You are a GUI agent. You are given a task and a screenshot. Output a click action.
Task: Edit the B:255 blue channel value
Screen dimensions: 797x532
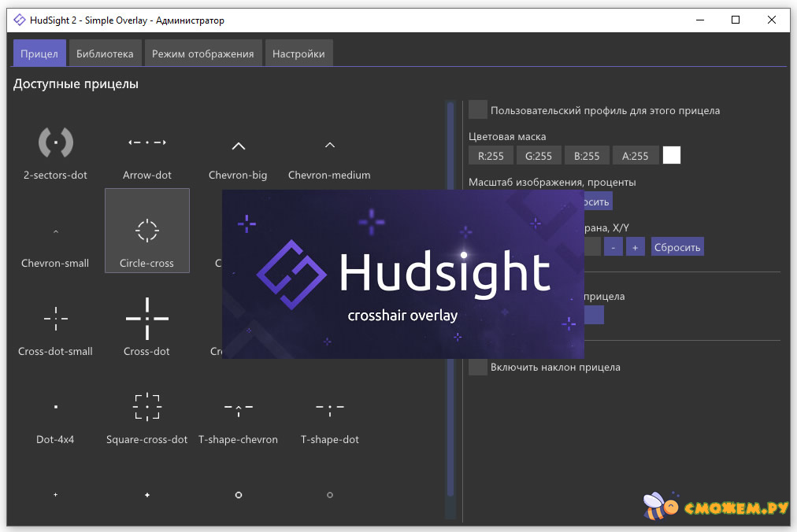click(587, 156)
